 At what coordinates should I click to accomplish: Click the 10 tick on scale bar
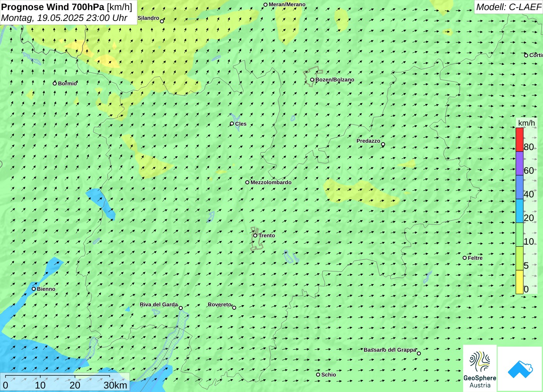click(x=40, y=385)
